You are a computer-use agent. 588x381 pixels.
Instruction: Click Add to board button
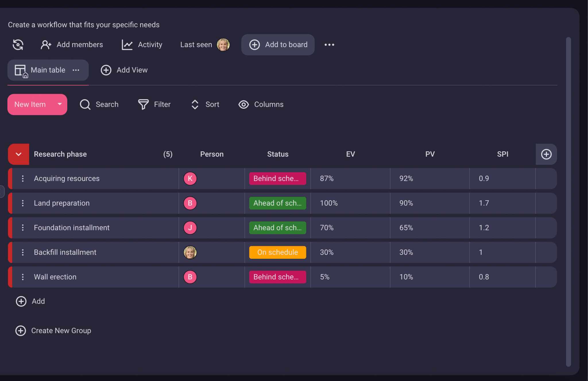click(x=278, y=45)
